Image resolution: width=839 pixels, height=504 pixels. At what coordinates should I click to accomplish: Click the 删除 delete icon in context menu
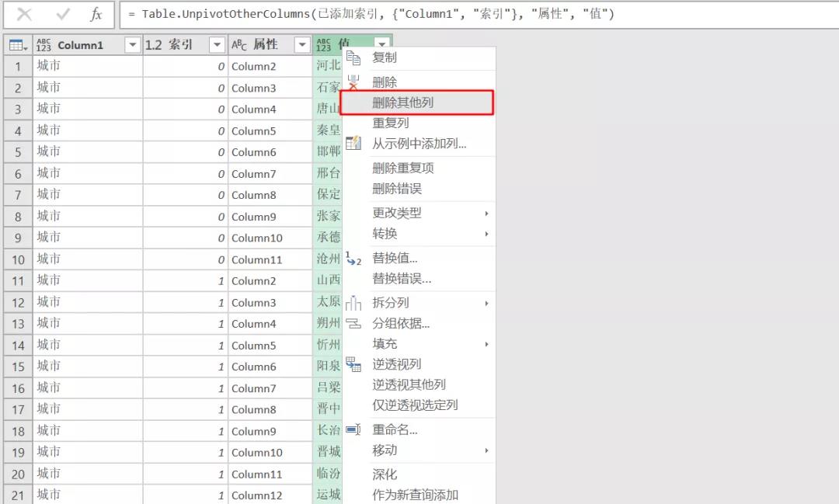point(354,80)
